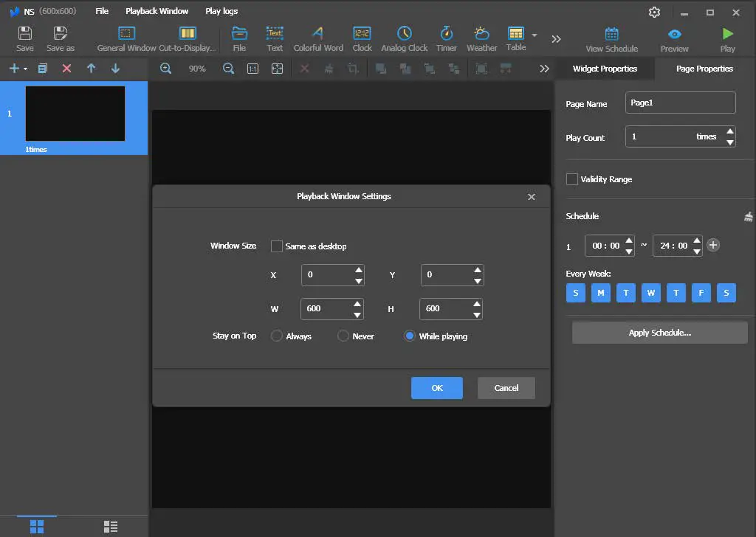The height and width of the screenshot is (537, 756).
Task: Add a new page in the sidebar
Action: click(13, 68)
